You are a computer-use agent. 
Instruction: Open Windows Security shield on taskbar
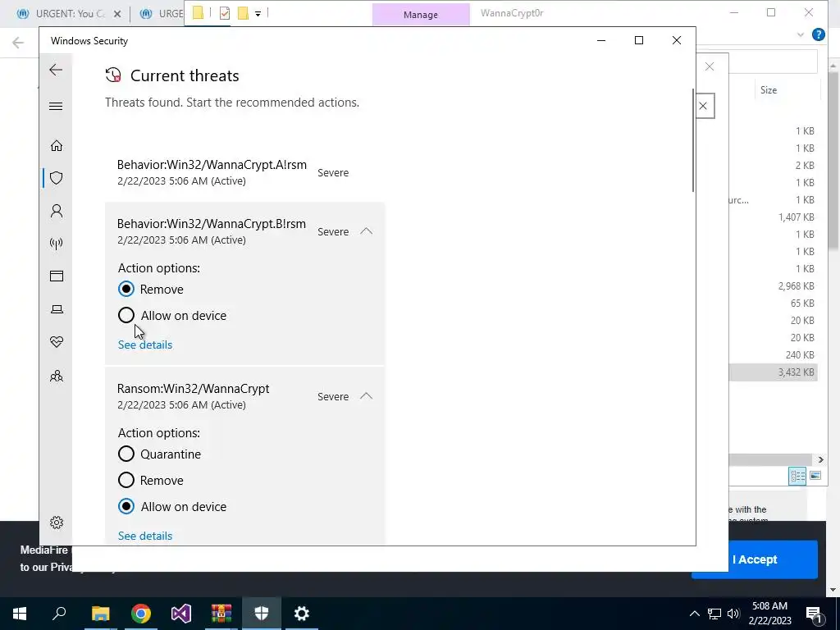[x=262, y=614]
